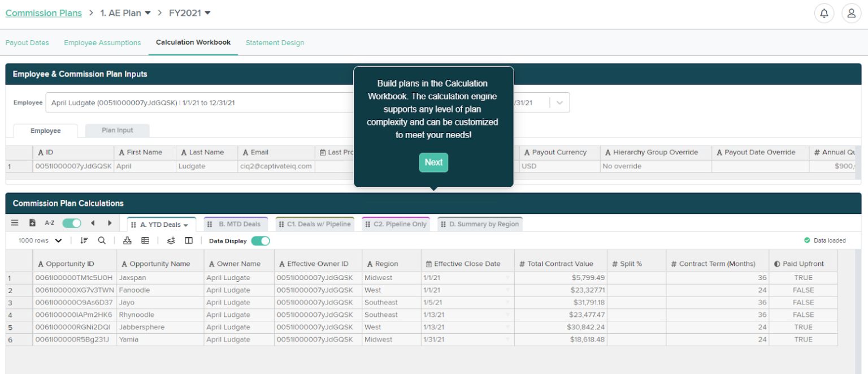The width and height of the screenshot is (868, 374).
Task: Open the Commission Plans breadcrumb link
Action: pyautogui.click(x=44, y=12)
